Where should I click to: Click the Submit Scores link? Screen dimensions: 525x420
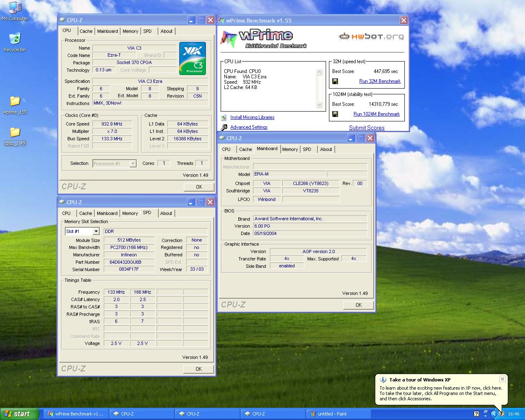[367, 128]
